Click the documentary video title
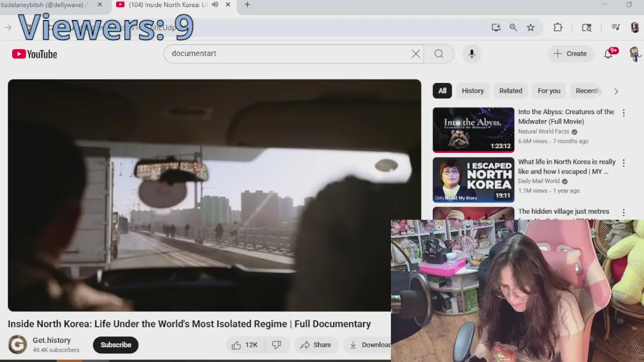 [x=189, y=324]
